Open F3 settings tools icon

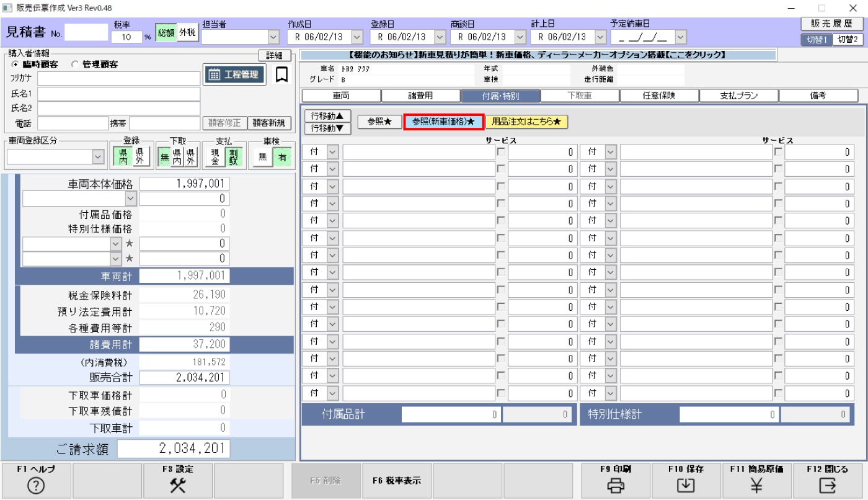click(178, 487)
